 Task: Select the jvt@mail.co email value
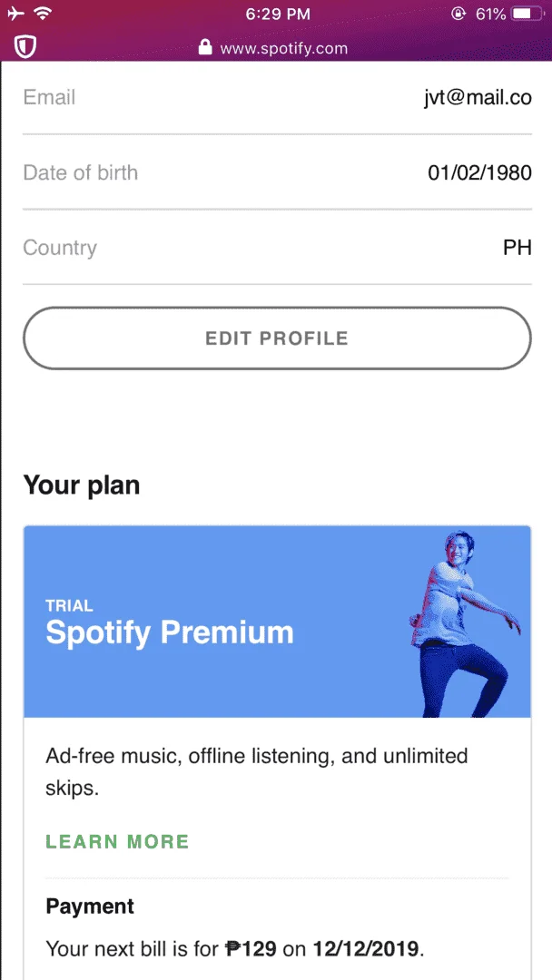[x=478, y=97]
